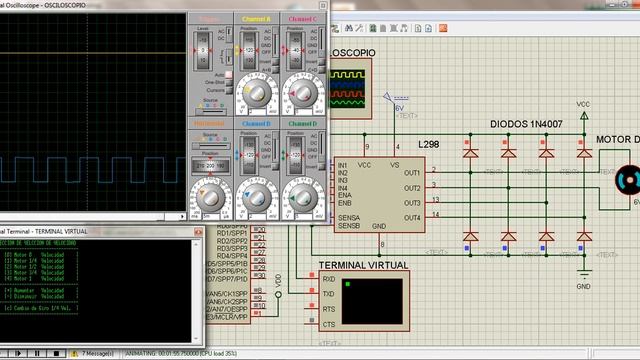Toggle the C+D sum button

coord(322,70)
